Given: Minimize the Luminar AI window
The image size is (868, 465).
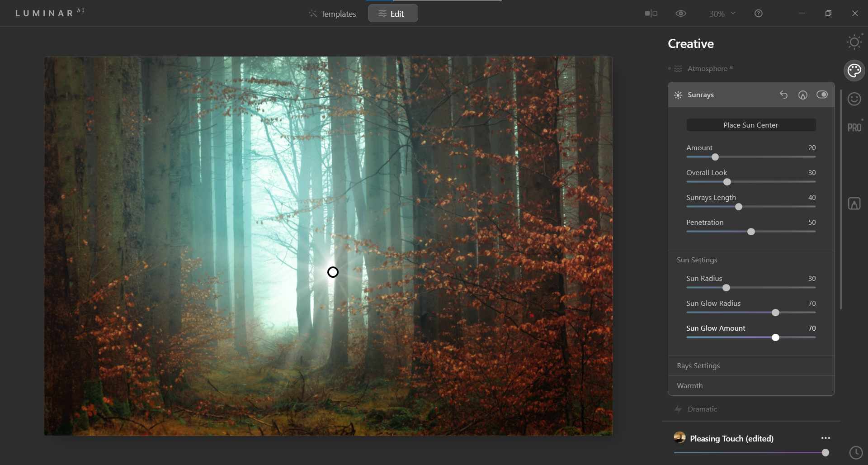Looking at the screenshot, I should (802, 14).
